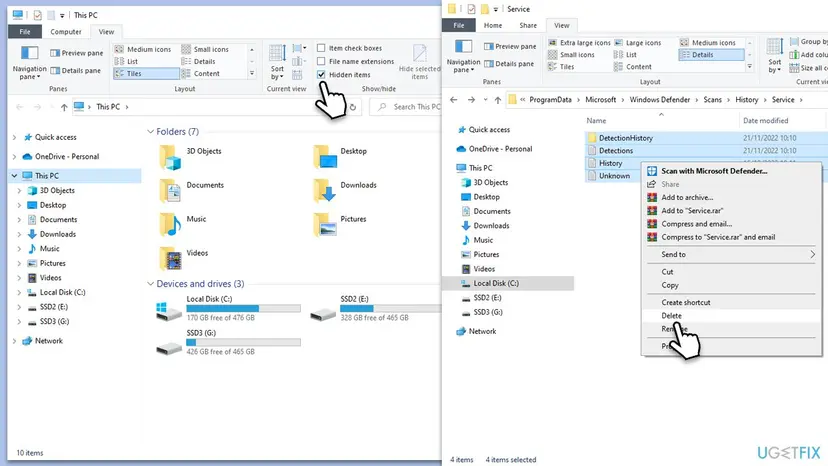
Task: Click Date modified column header
Action: click(x=765, y=120)
